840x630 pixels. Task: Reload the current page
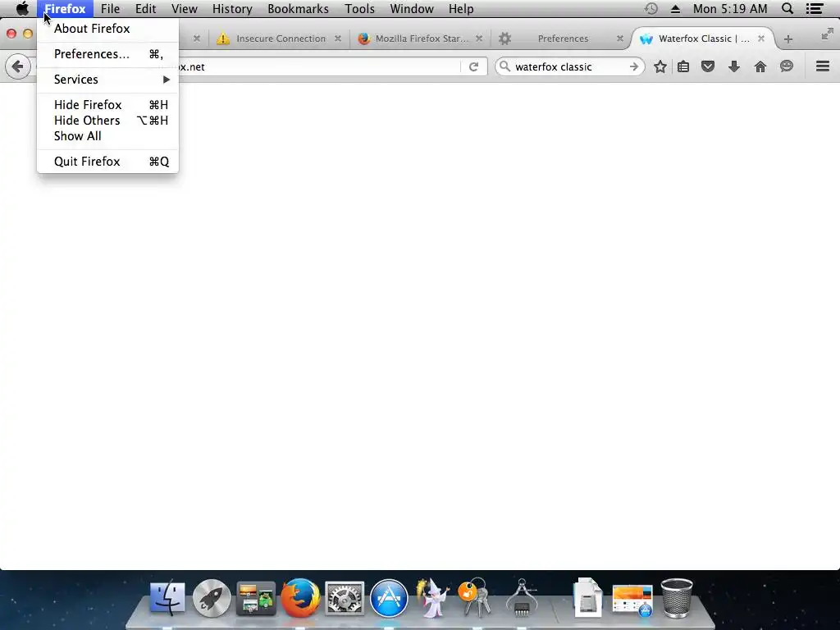tap(473, 67)
